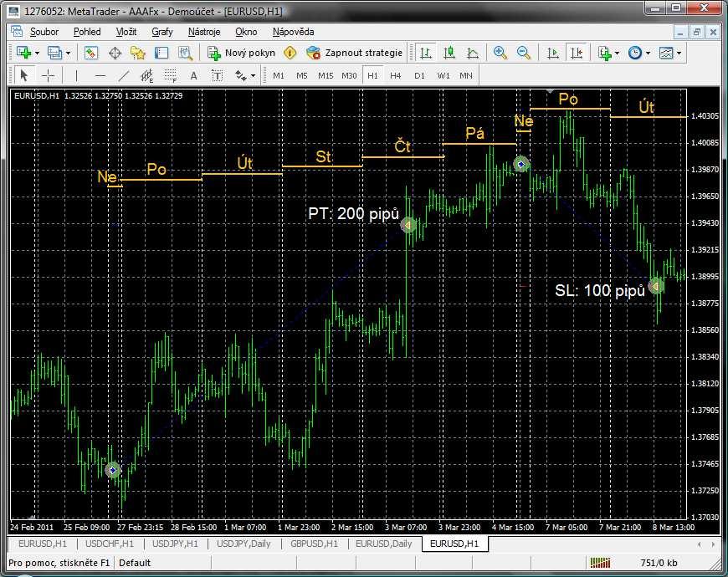728x577 pixels.
Task: Open the Nástroje menu
Action: pyautogui.click(x=204, y=32)
